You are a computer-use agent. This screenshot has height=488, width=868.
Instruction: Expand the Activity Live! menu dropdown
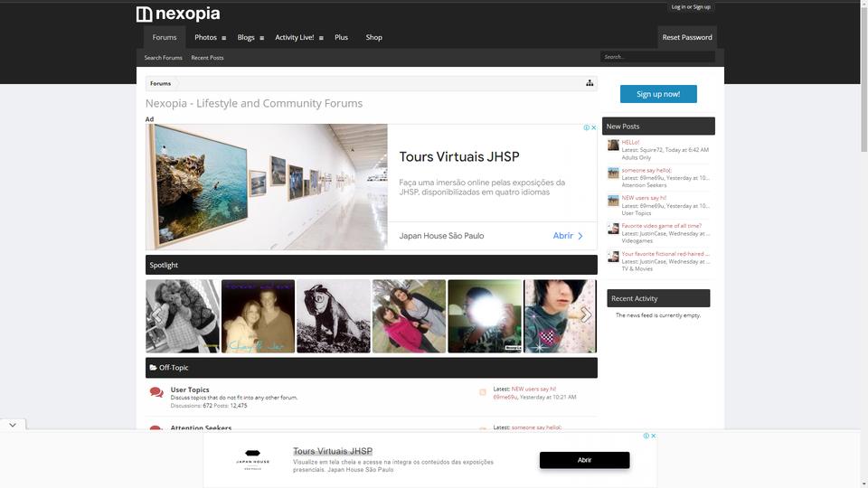point(321,38)
